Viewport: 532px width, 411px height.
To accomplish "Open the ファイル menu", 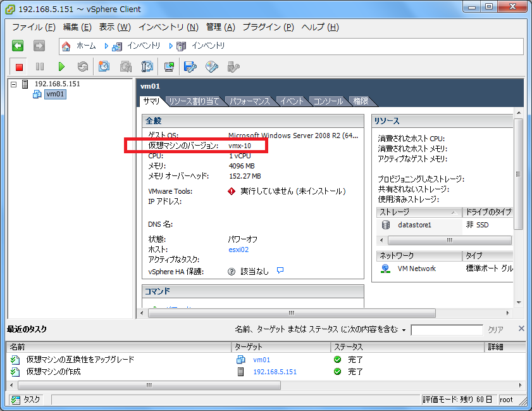I will [34, 27].
